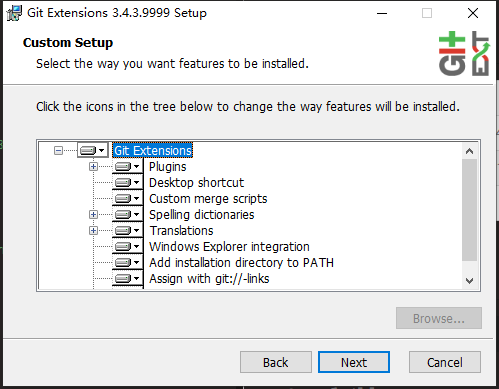Expand the Spelling dictionaries tree node
The width and height of the screenshot is (499, 389).
click(x=94, y=214)
